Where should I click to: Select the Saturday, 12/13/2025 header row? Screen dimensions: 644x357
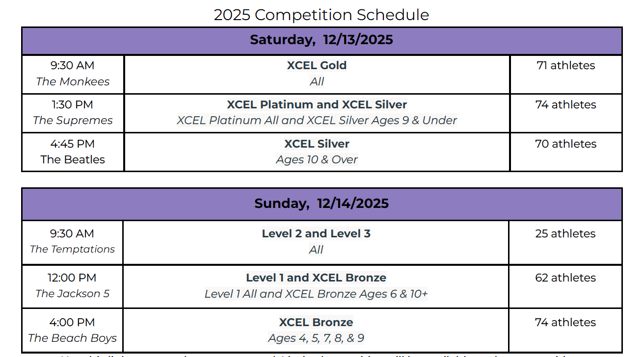[x=322, y=40]
